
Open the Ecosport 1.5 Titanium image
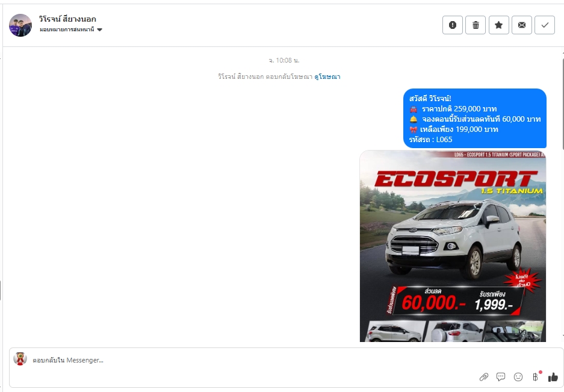click(453, 246)
